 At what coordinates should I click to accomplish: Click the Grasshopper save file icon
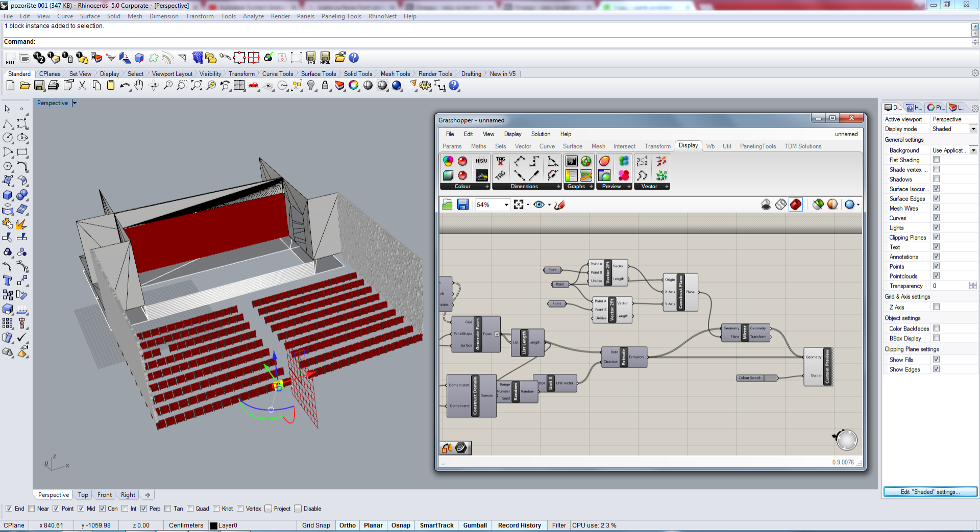click(x=463, y=205)
